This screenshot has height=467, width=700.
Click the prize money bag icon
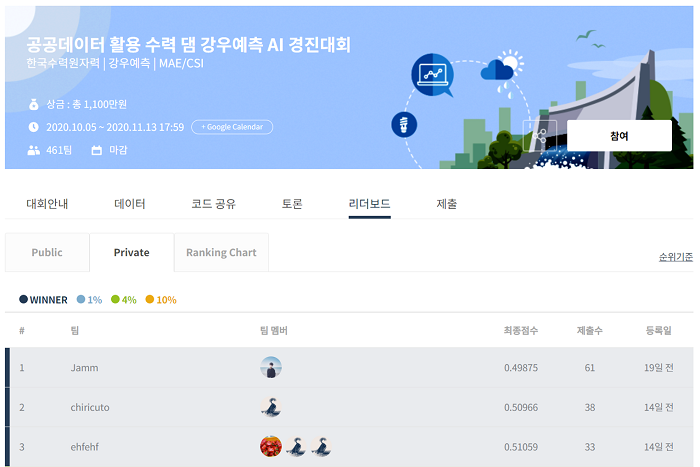coord(33,104)
